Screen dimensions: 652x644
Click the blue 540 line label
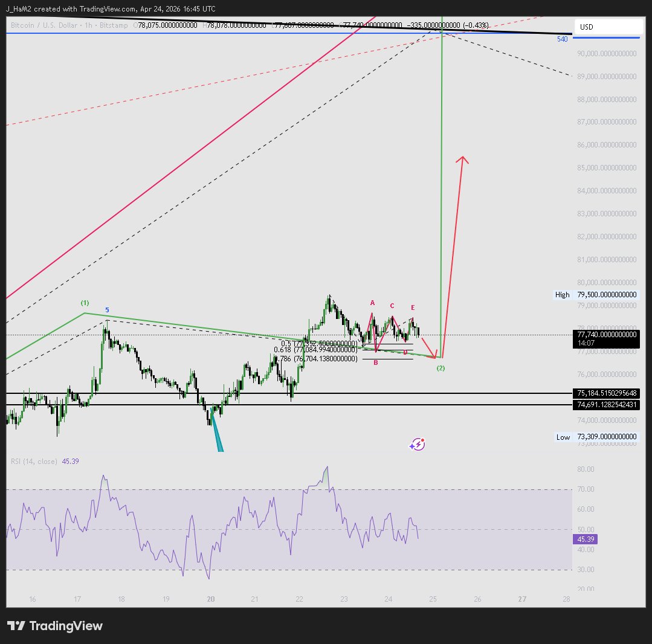562,39
